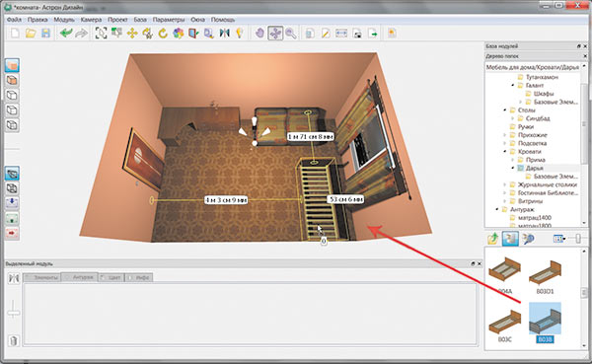Save project with the floppy disk icon

tap(45, 34)
